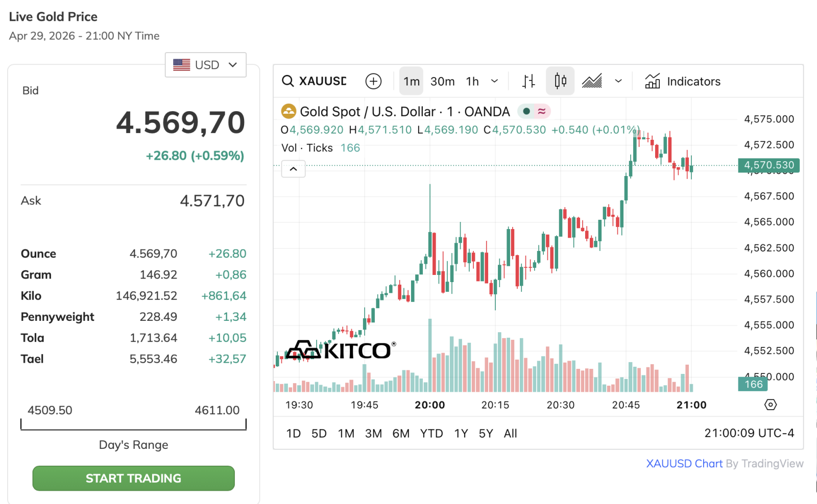This screenshot has width=817, height=504.
Task: Expand more chart styles chevron
Action: tap(618, 81)
